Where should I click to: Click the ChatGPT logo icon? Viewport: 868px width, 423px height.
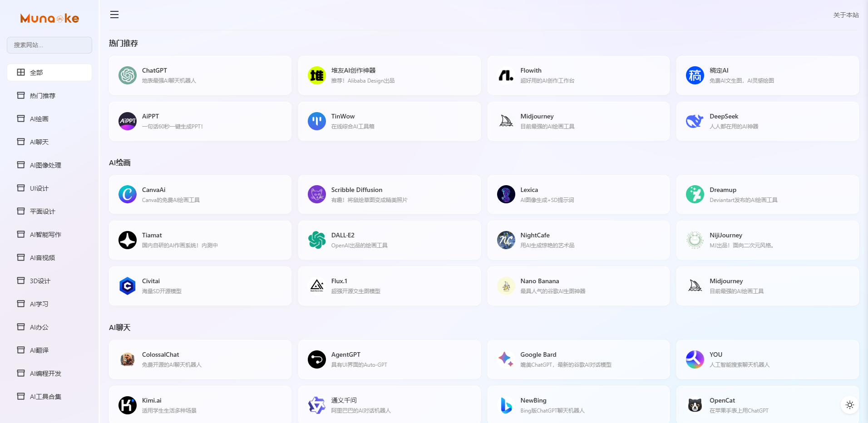coord(128,75)
